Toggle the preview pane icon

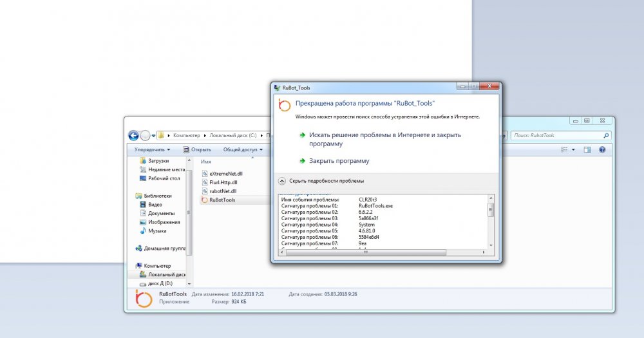click(587, 149)
